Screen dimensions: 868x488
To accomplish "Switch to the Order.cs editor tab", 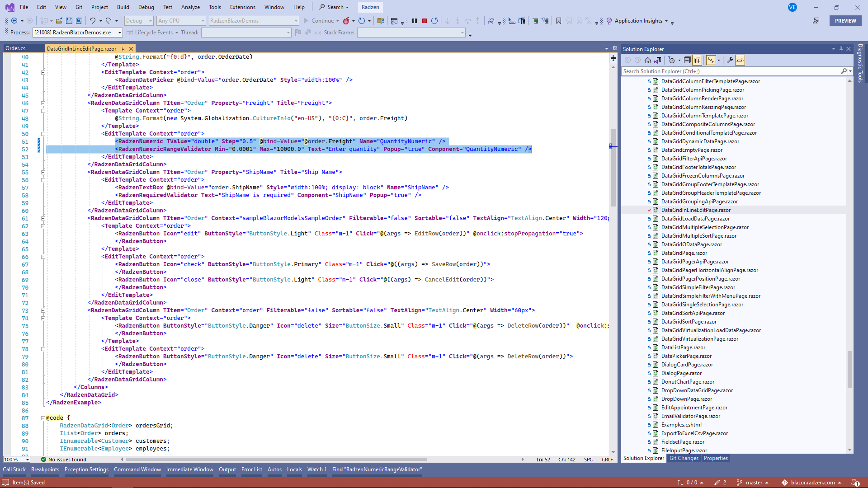I will point(16,49).
